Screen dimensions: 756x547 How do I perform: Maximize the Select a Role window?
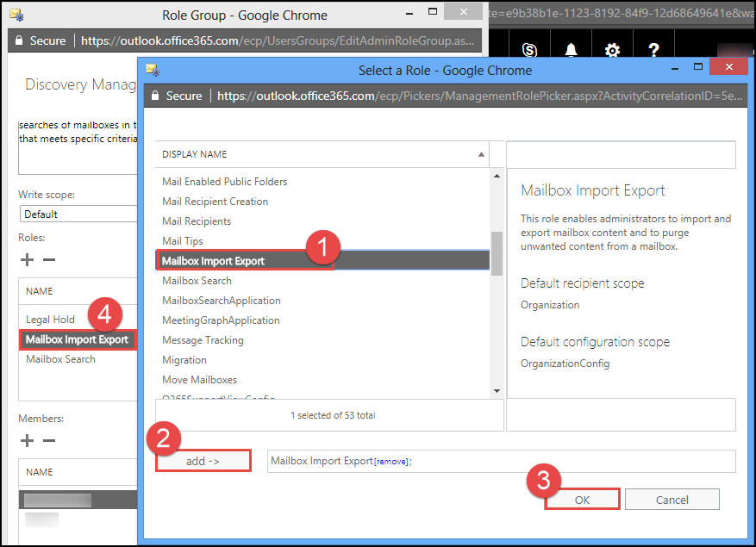tap(697, 66)
